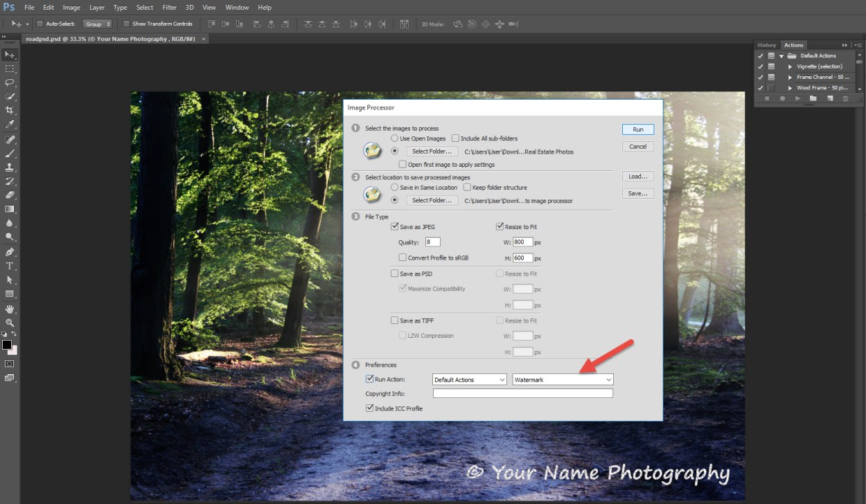This screenshot has width=866, height=504.
Task: Select the Hand tool
Action: [10, 309]
